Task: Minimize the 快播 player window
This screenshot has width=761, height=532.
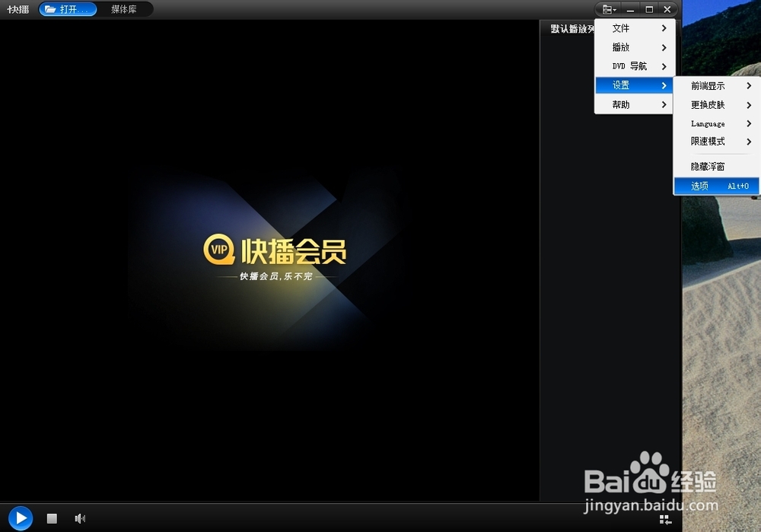Action: pyautogui.click(x=630, y=9)
